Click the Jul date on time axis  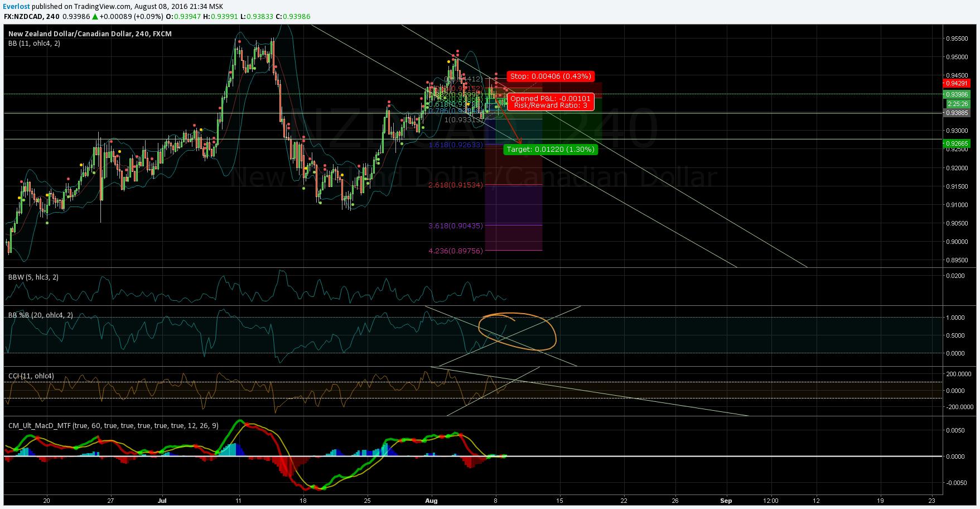pyautogui.click(x=162, y=501)
